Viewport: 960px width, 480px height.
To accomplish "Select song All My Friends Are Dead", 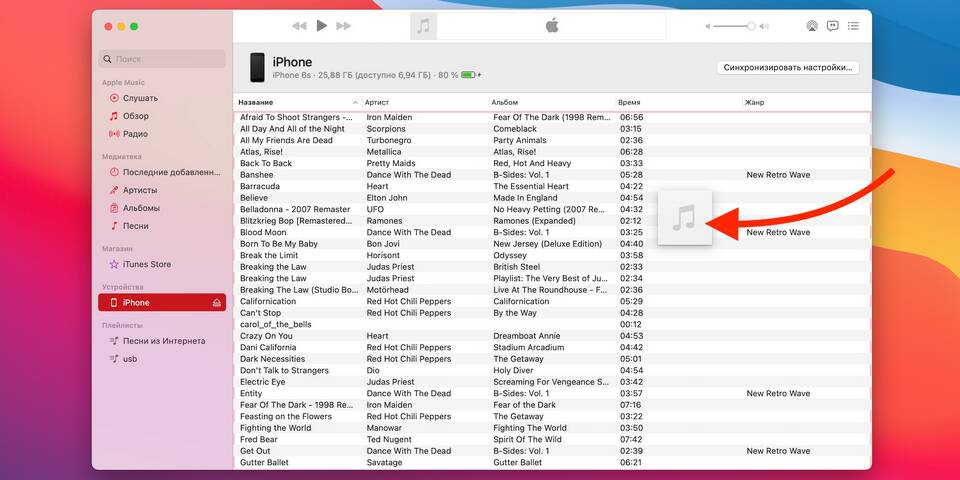I will [x=286, y=140].
